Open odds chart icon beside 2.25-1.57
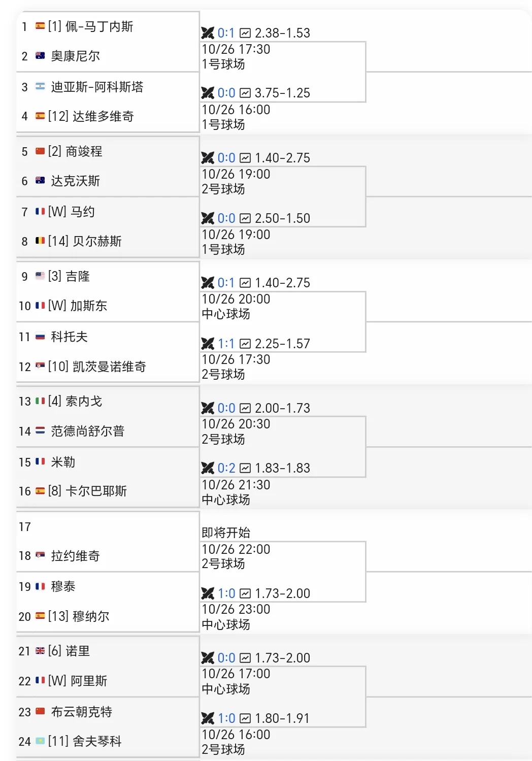Viewport: 532px width, 761px height. (245, 344)
